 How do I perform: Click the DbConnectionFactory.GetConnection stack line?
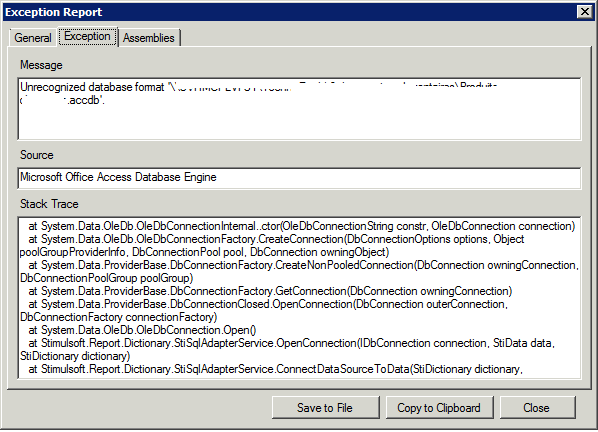[x=270, y=291]
